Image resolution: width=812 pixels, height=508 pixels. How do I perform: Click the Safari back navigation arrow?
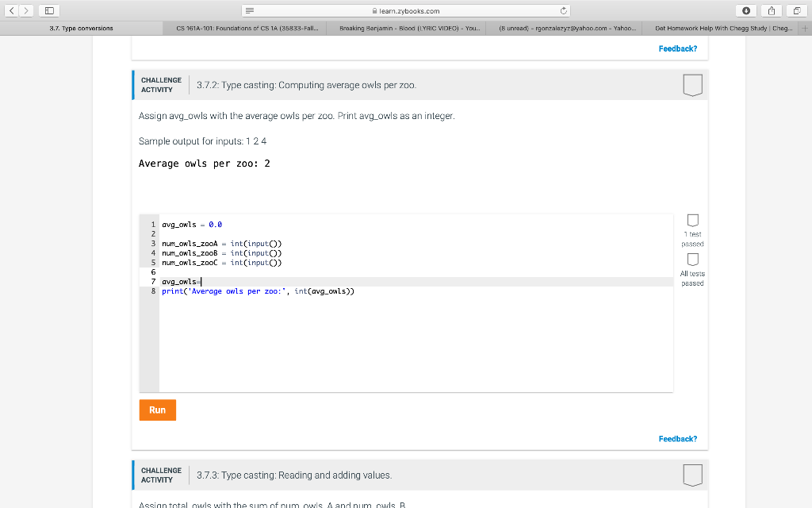coord(11,11)
